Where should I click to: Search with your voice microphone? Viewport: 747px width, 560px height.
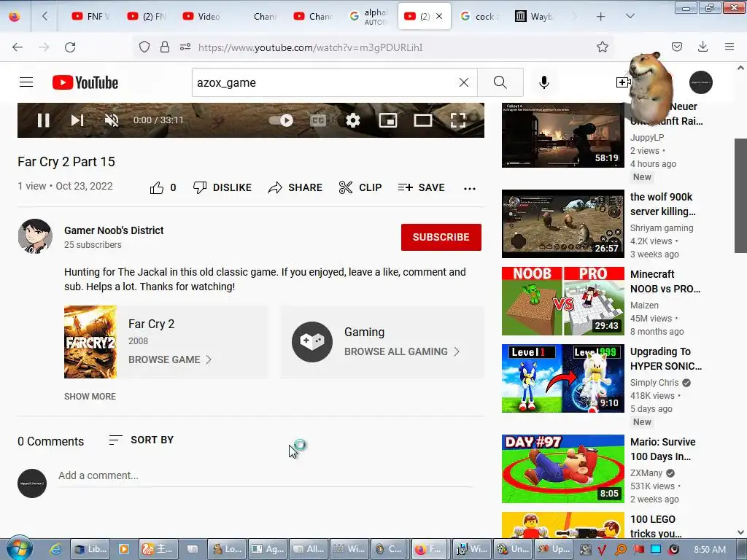pyautogui.click(x=543, y=82)
